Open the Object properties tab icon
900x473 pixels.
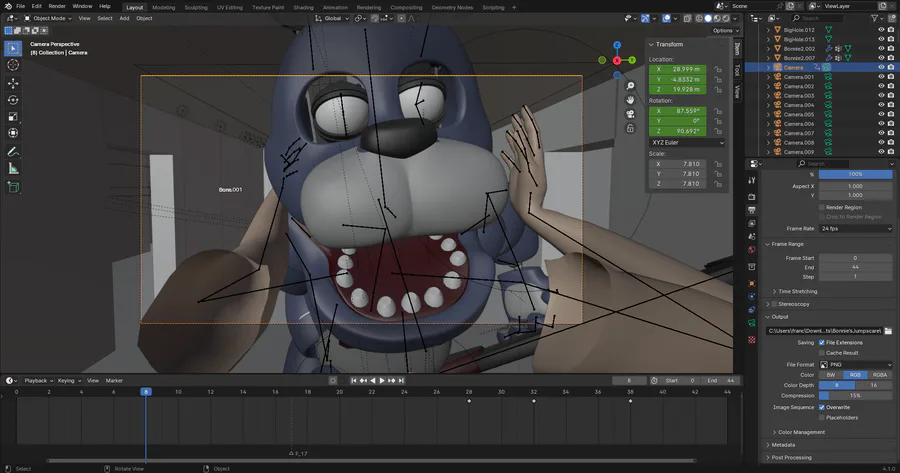(752, 284)
